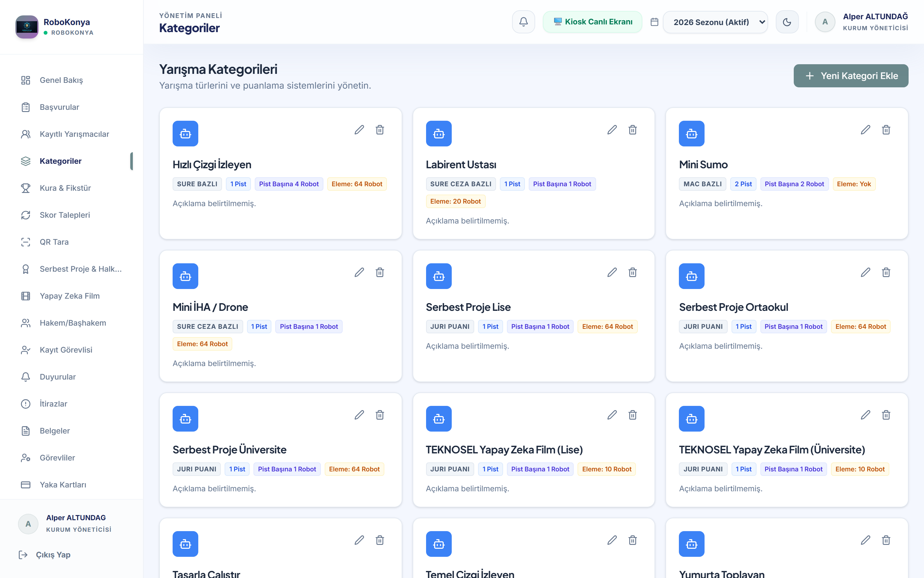
Task: Edit the Serbest Proje Lise category
Action: (x=612, y=273)
